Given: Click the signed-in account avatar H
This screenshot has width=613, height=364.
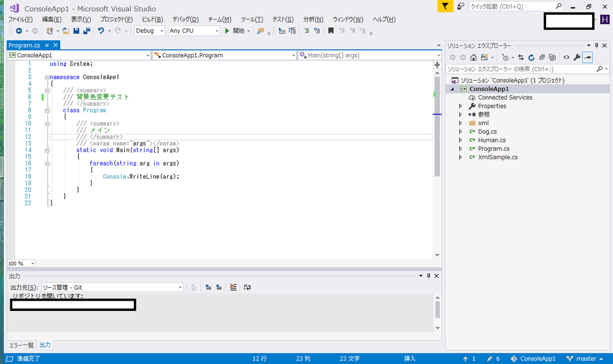Looking at the screenshot, I should 605,19.
